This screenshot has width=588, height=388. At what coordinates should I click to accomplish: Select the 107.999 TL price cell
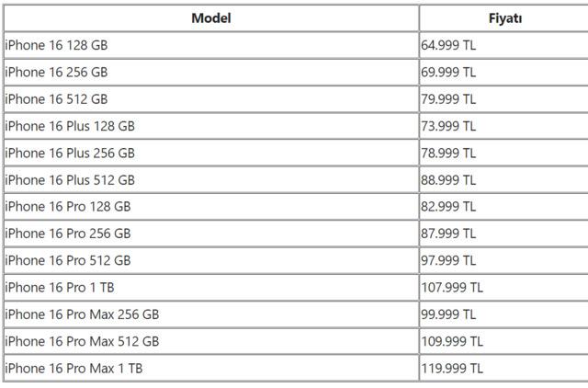[x=452, y=287]
